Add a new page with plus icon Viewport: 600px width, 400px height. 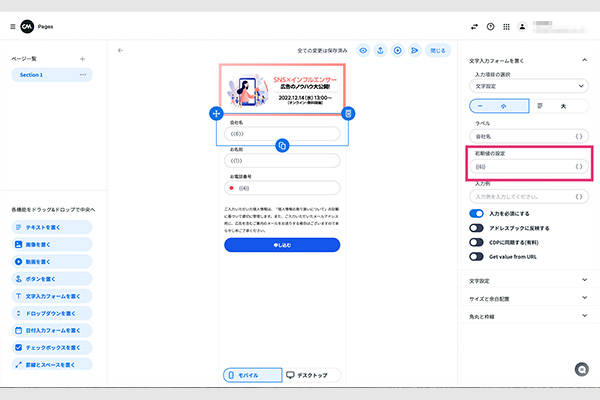coord(83,59)
